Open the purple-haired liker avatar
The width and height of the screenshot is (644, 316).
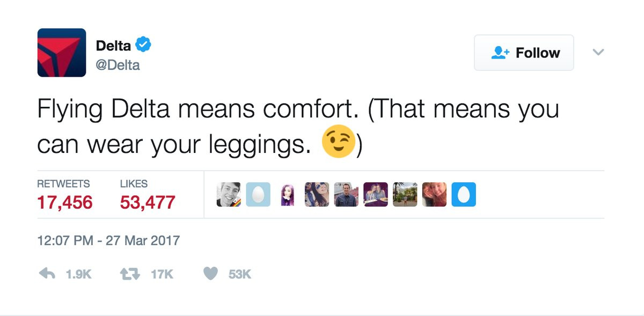click(287, 195)
